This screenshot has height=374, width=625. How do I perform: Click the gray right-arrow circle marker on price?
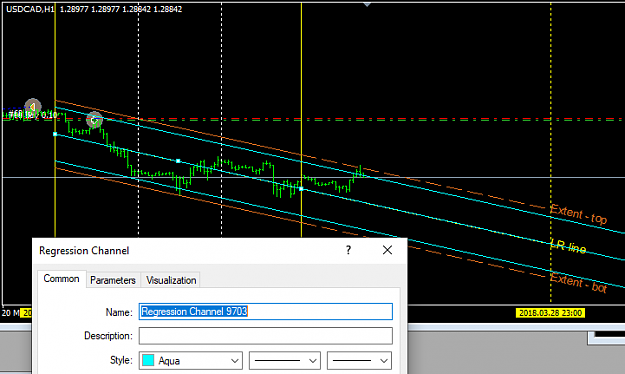[x=94, y=120]
